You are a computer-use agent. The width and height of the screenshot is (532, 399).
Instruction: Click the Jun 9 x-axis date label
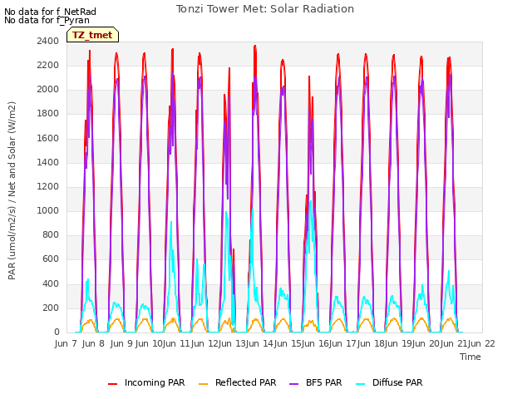pyautogui.click(x=121, y=343)
